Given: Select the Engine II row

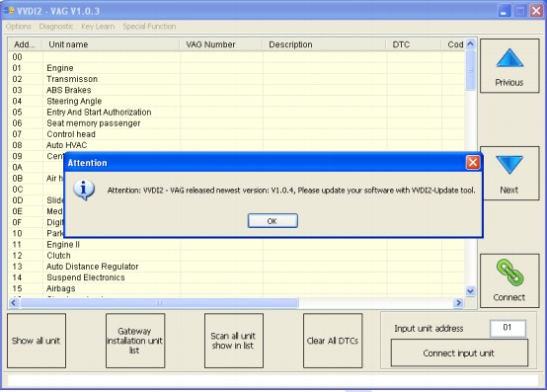Looking at the screenshot, I should pos(236,245).
